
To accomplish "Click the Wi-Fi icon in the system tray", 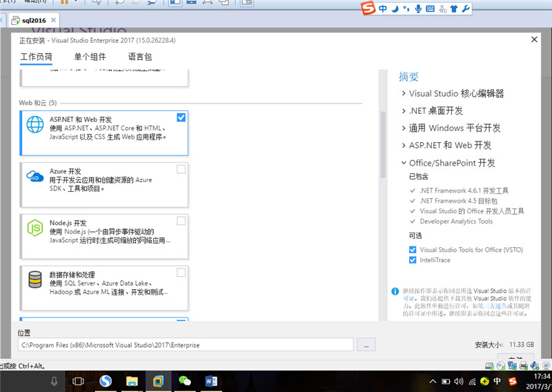I will coord(472,382).
